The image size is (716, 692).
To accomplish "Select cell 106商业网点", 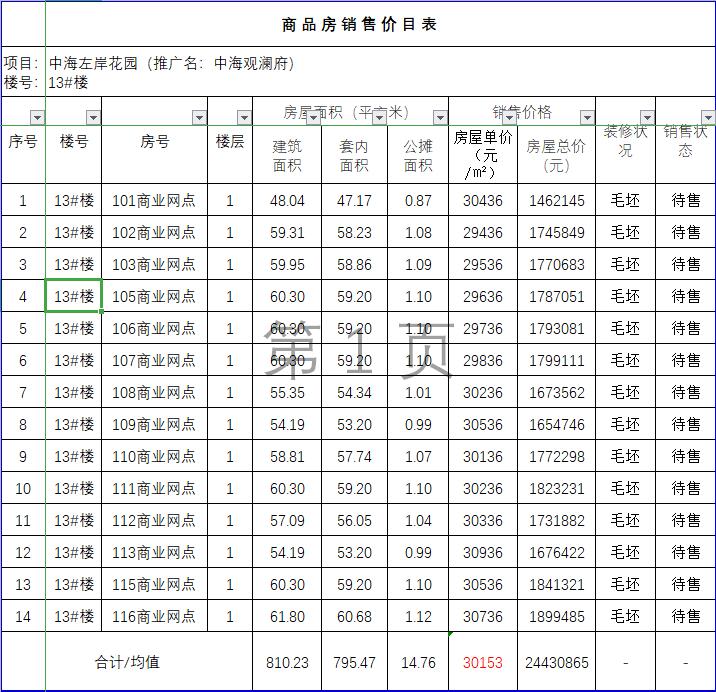I will coord(154,328).
